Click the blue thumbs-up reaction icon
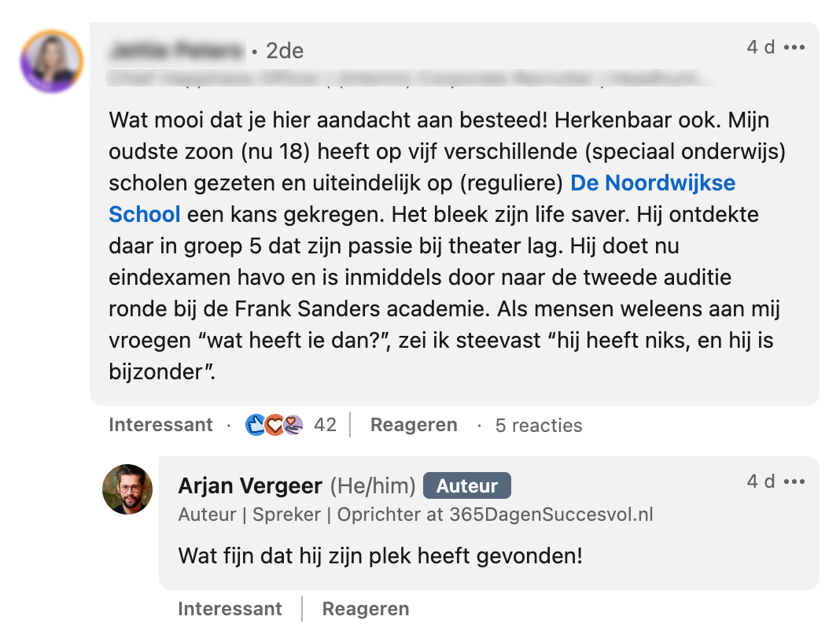 tap(256, 425)
